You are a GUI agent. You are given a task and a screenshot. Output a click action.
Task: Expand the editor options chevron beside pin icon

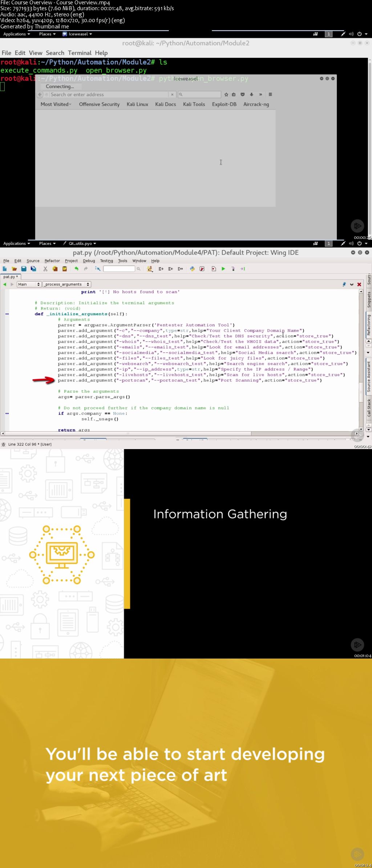point(352,284)
